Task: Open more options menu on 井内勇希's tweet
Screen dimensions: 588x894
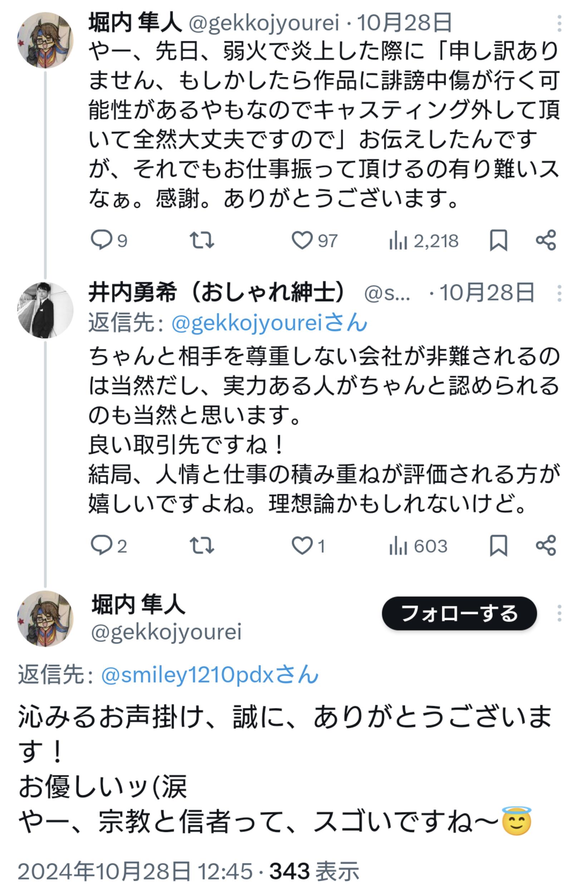Action: tap(559, 293)
